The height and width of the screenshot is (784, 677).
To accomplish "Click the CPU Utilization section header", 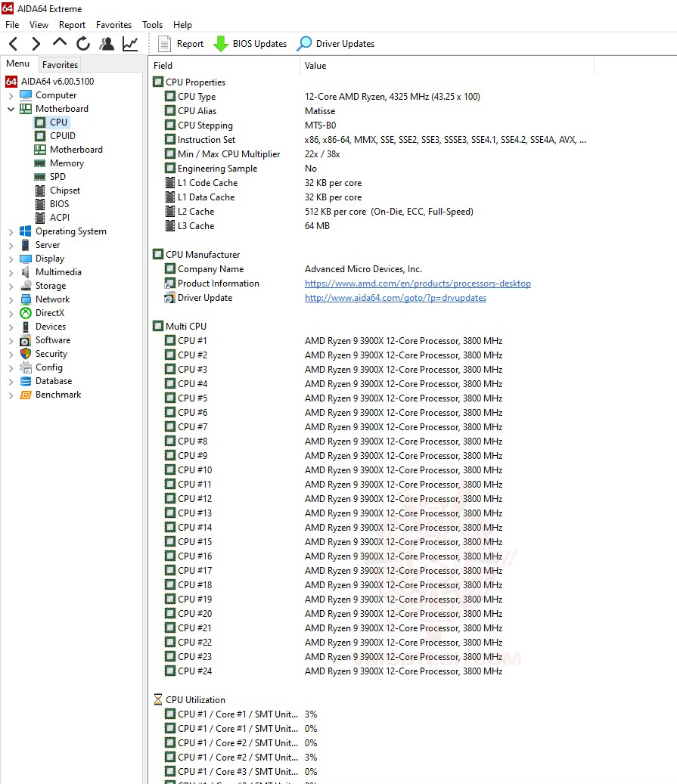I will tap(189, 700).
